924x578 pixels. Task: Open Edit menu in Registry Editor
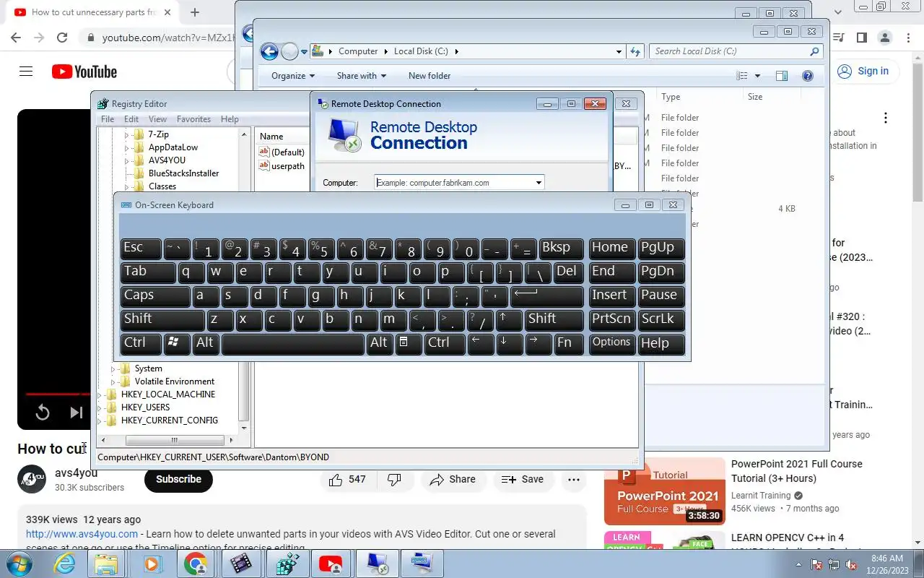131,119
